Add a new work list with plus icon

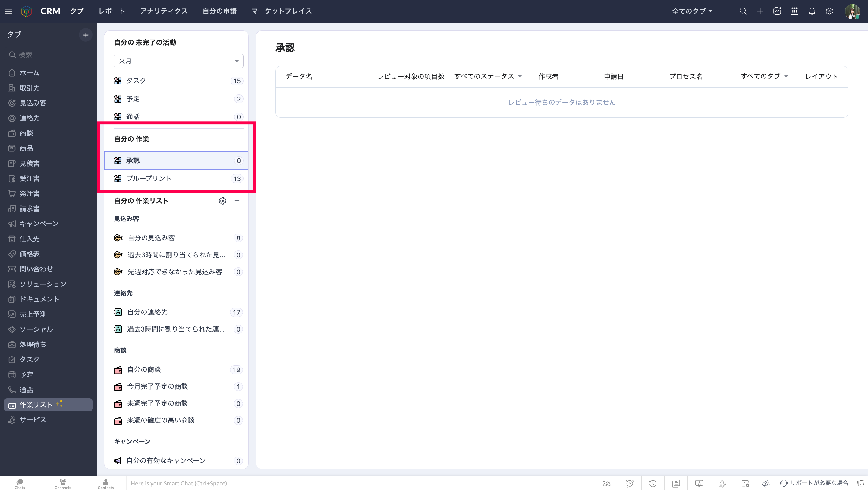tap(237, 201)
